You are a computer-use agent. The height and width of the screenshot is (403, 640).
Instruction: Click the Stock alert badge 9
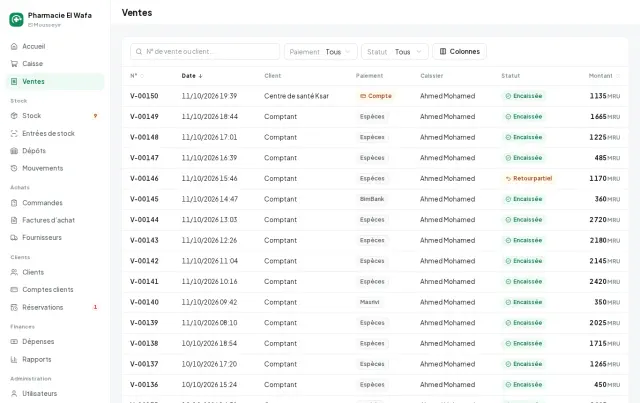tap(95, 116)
